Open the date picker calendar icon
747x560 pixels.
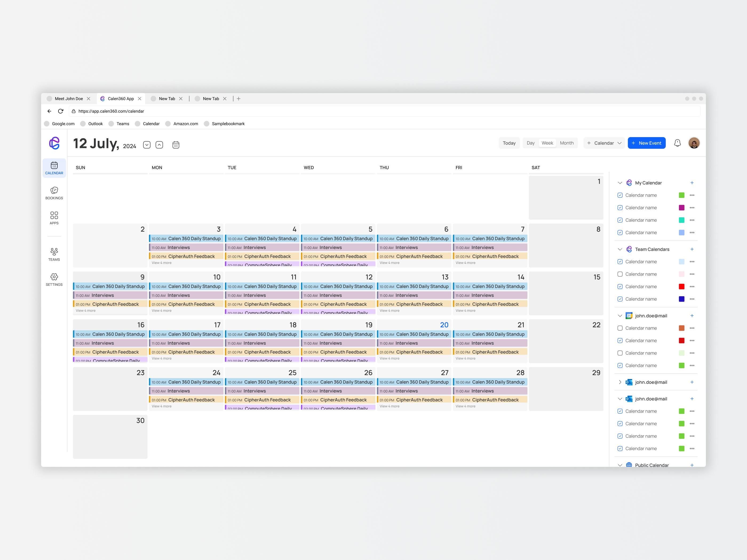(x=176, y=145)
